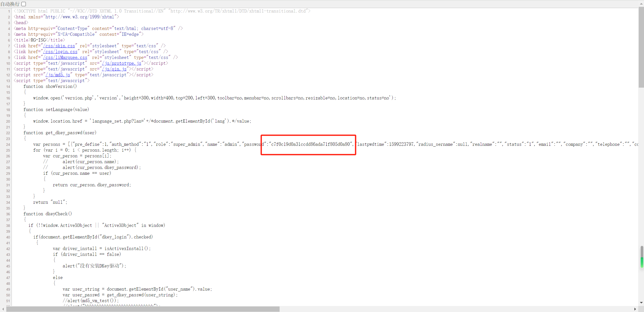This screenshot has height=312, width=644.
Task: Click the text 'function dkeyCheck()'
Action: pos(48,214)
